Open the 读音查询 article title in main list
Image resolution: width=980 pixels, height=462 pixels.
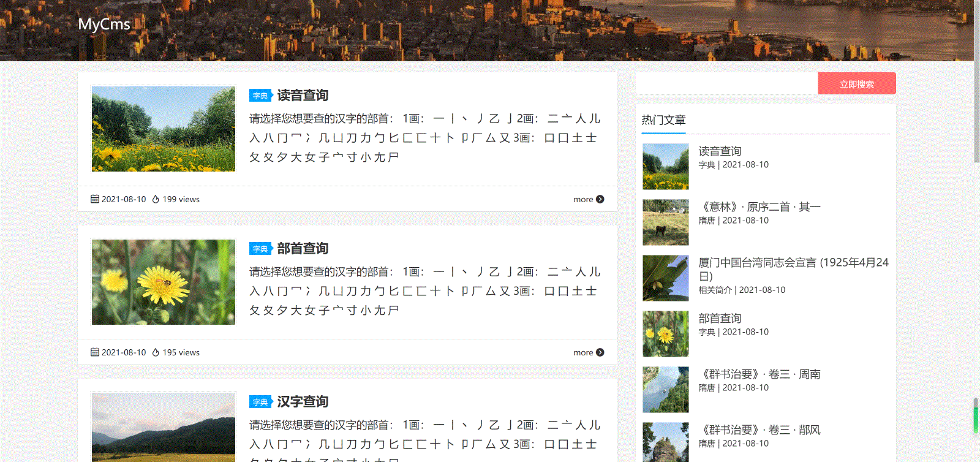[x=303, y=96]
